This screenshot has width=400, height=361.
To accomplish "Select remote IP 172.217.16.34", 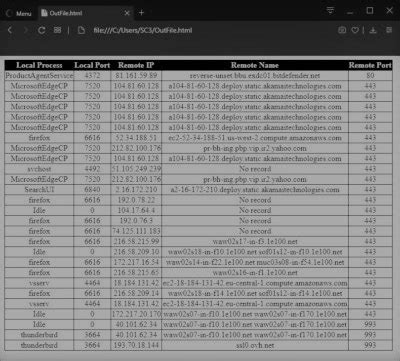I will (x=136, y=262).
